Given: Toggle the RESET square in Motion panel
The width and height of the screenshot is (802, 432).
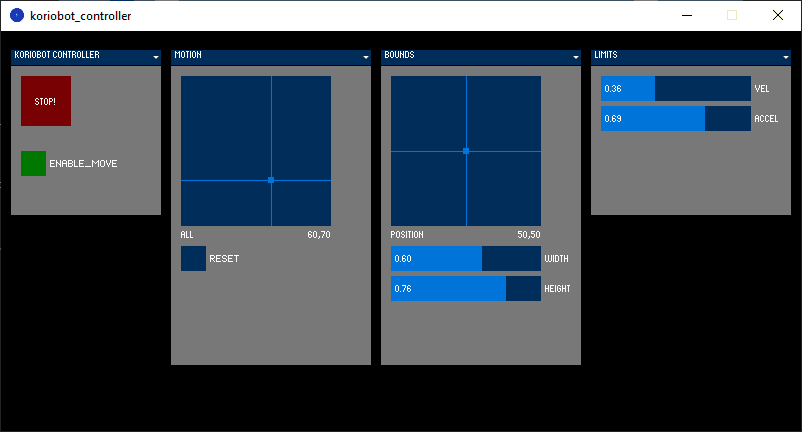Looking at the screenshot, I should [x=193, y=258].
